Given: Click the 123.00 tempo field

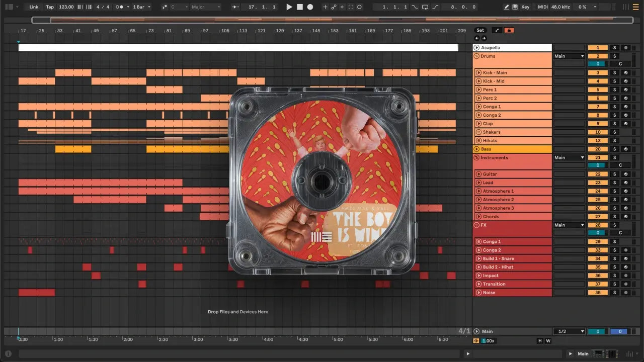Looking at the screenshot, I should [66, 7].
